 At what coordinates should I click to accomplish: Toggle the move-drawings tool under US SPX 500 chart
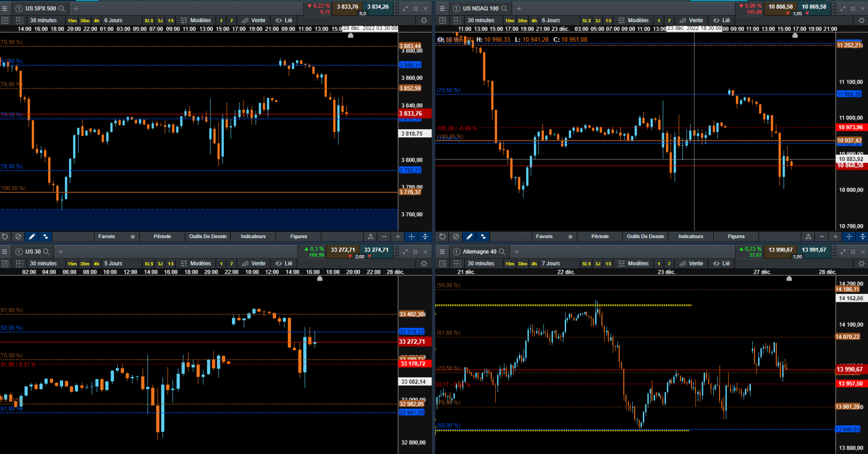[x=45, y=237]
